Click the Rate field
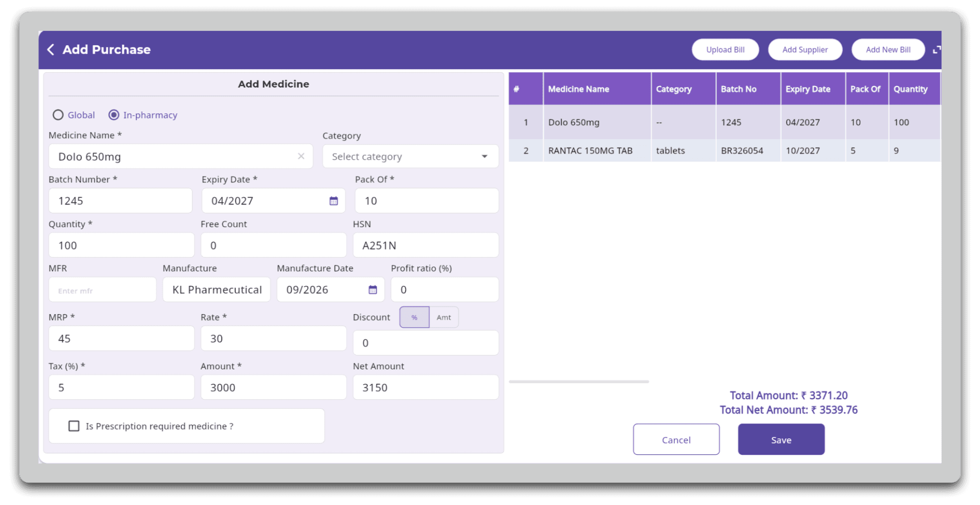 tap(273, 338)
